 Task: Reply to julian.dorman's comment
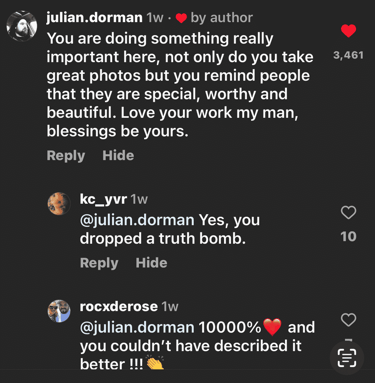pyautogui.click(x=66, y=156)
